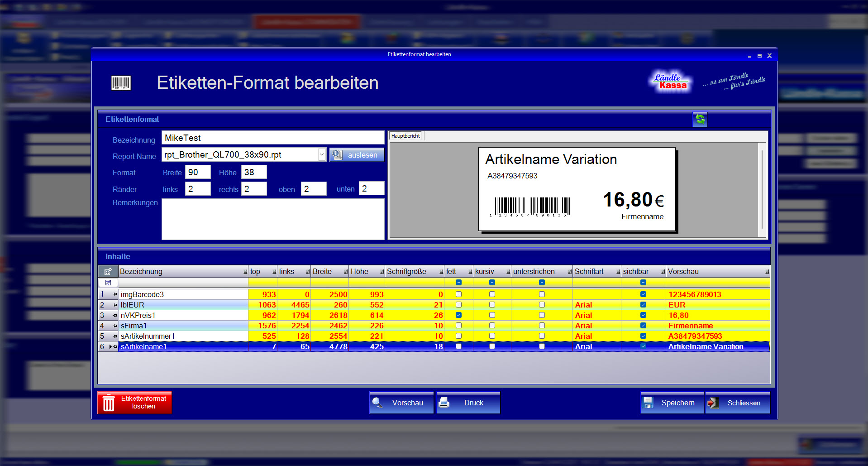The image size is (868, 466).
Task: Open the Report-Name dropdown list
Action: coord(321,155)
